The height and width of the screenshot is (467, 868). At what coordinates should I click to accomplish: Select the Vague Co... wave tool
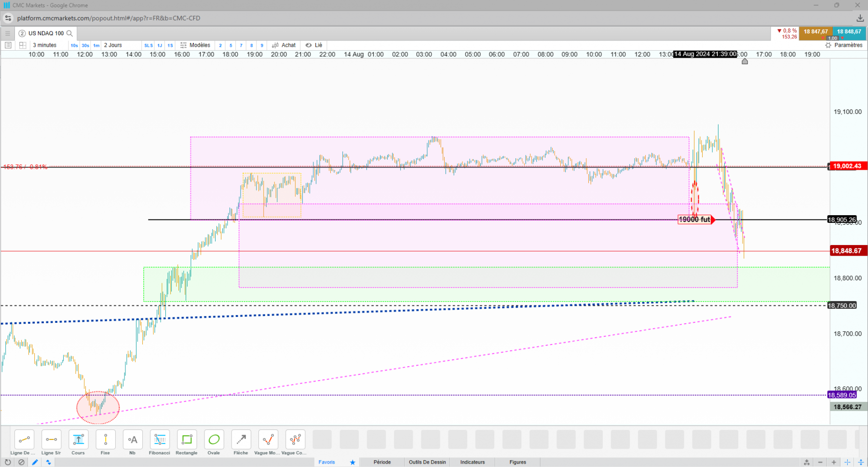(x=295, y=440)
